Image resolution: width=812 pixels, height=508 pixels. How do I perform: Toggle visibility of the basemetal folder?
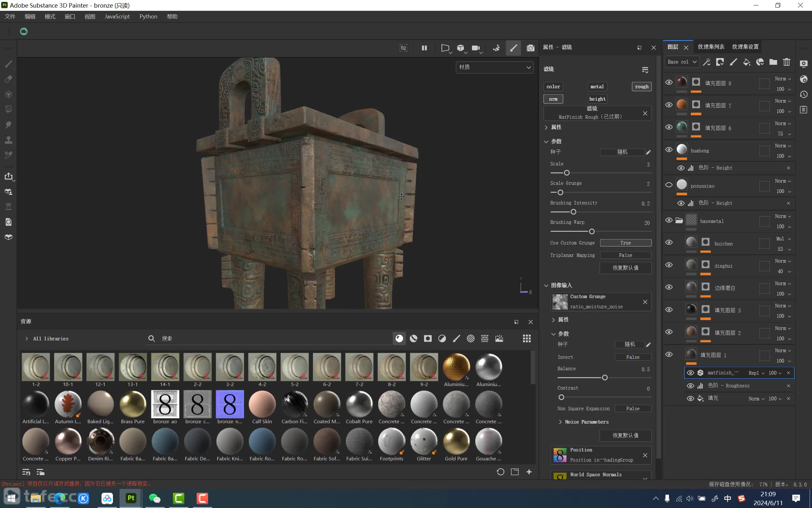pos(669,220)
